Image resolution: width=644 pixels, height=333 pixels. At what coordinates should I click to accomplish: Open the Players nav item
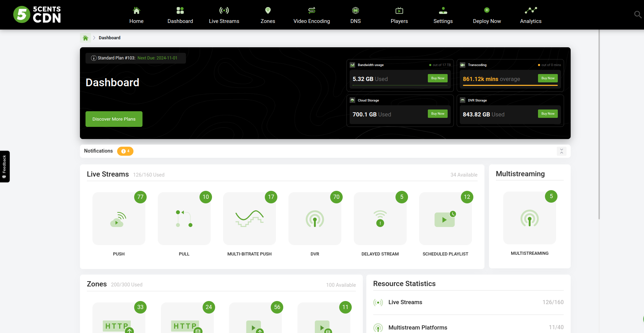pyautogui.click(x=399, y=15)
